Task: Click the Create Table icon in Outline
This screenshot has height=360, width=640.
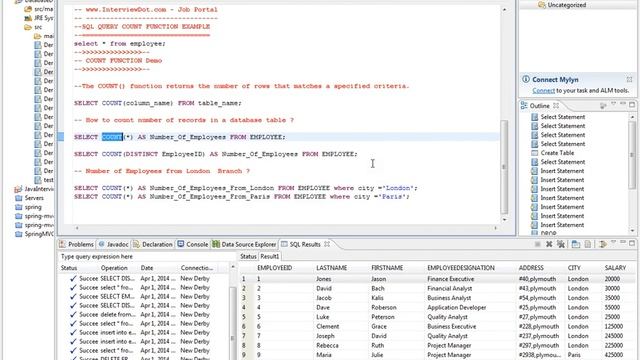Action: point(534,153)
